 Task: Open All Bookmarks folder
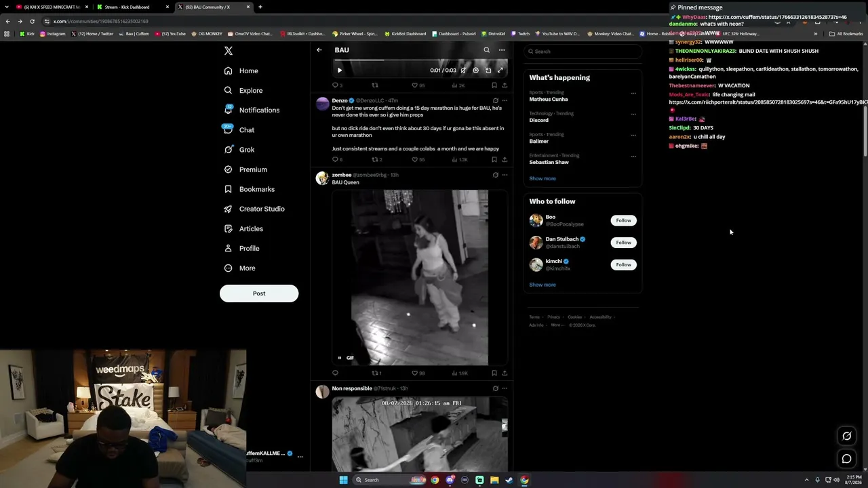(846, 34)
